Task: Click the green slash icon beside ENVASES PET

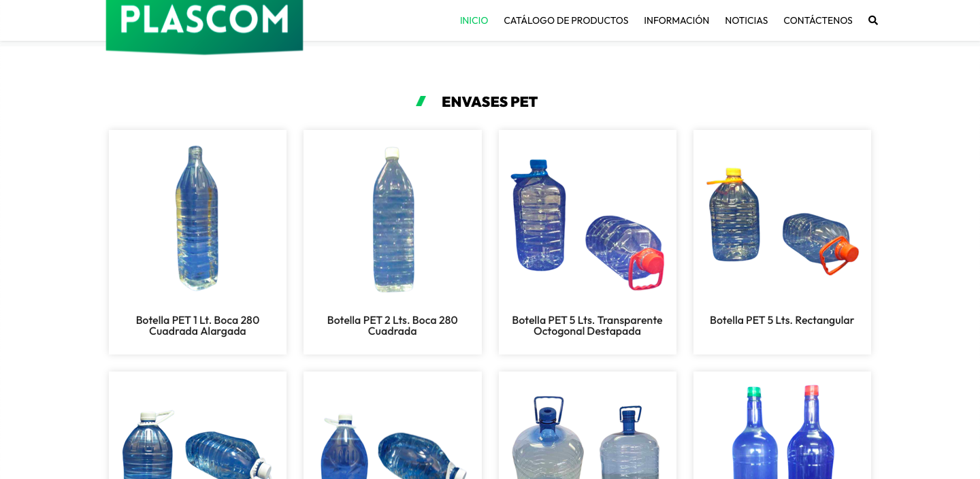Action: tap(421, 101)
